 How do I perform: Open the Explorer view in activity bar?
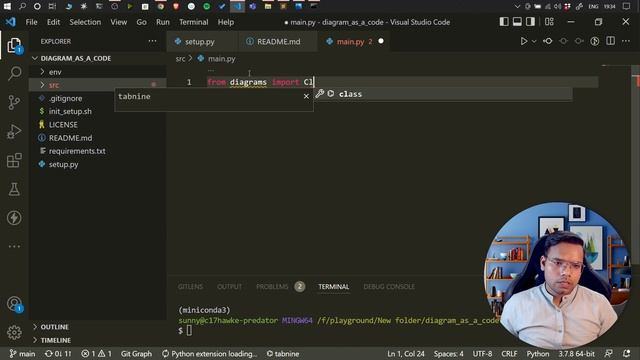point(14,45)
